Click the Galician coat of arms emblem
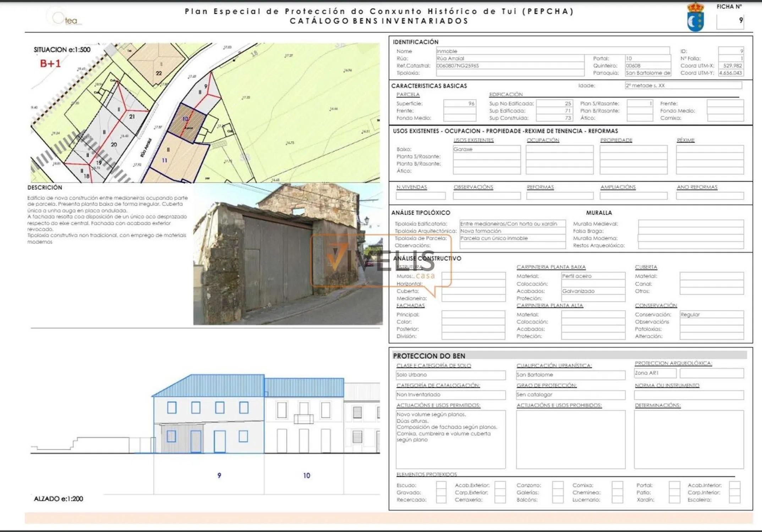 click(x=695, y=17)
